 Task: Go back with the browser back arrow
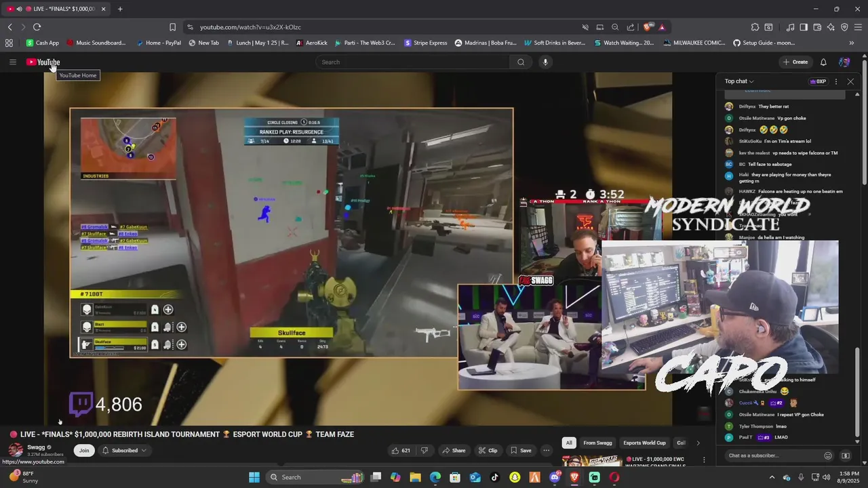[9, 27]
